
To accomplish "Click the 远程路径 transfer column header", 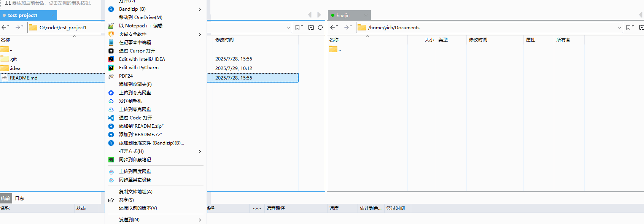I will (x=276, y=208).
